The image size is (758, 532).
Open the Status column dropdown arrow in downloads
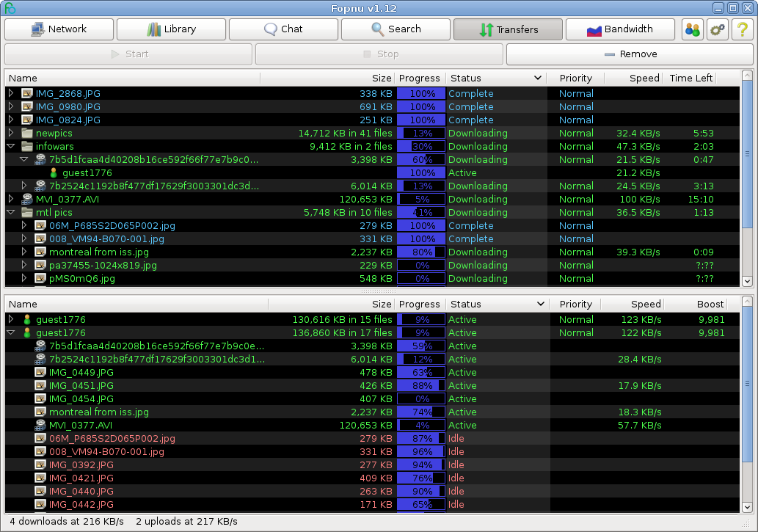point(539,79)
